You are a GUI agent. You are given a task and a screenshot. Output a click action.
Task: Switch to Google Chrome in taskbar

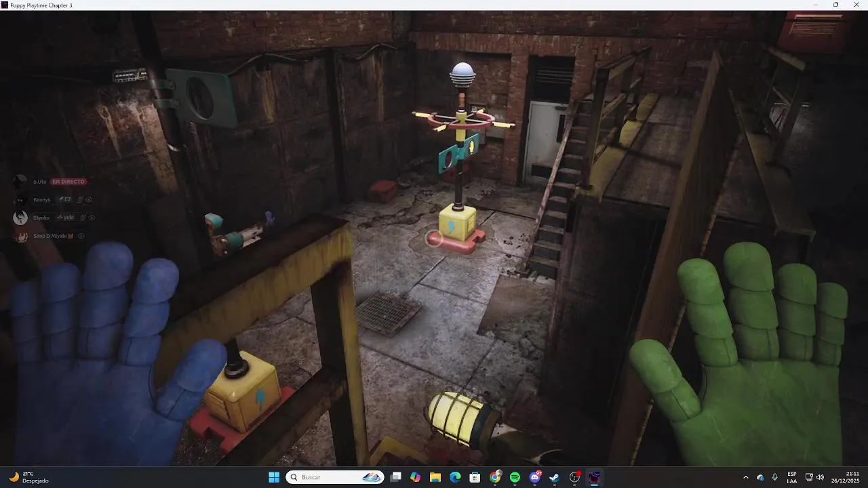[495, 477]
